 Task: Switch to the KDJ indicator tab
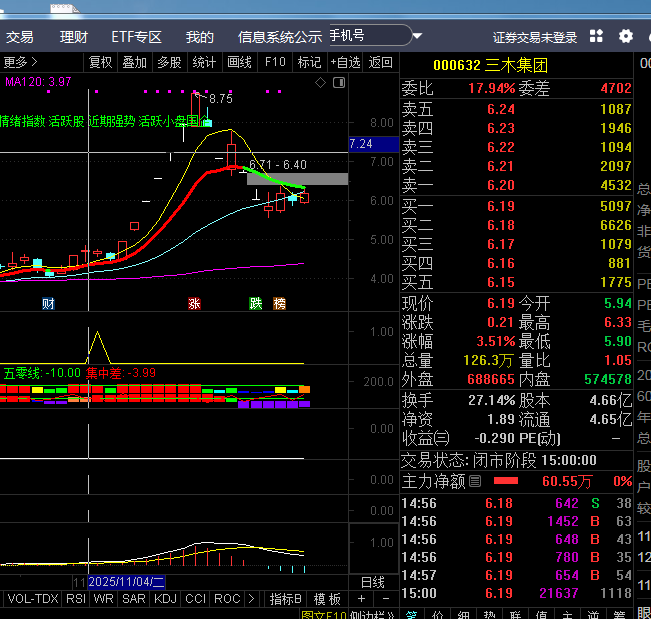point(166,599)
